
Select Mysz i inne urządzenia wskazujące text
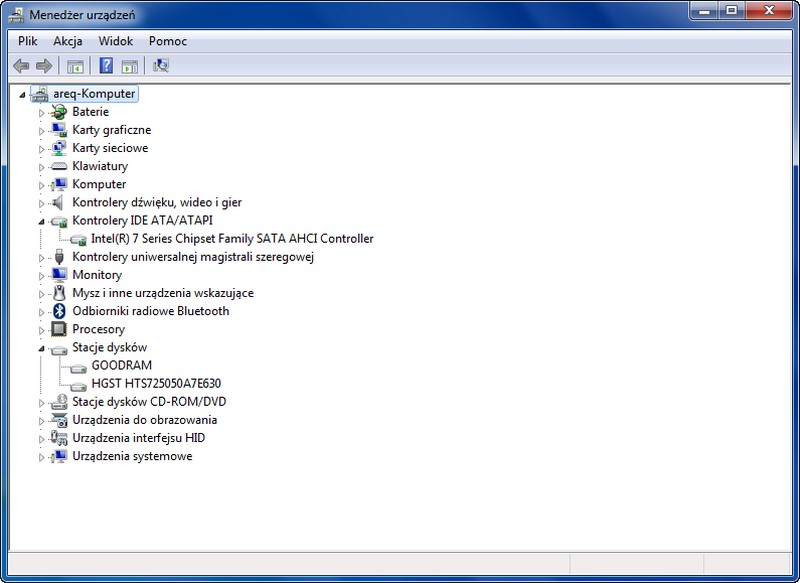[163, 293]
